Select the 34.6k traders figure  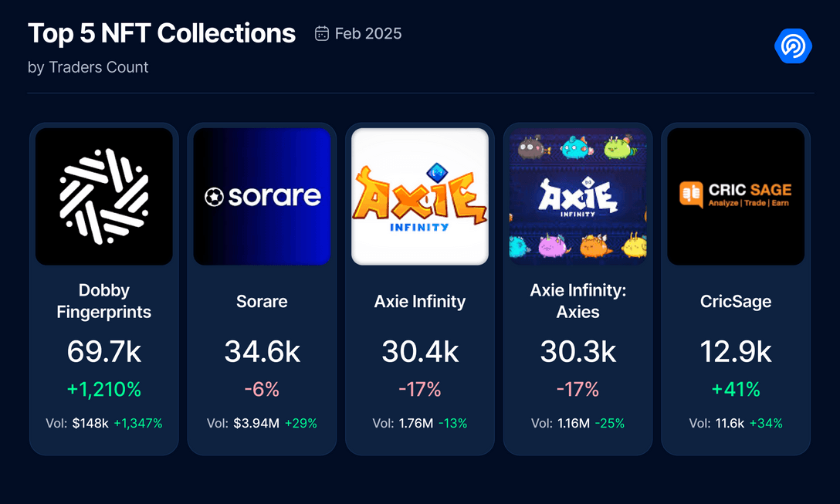262,352
